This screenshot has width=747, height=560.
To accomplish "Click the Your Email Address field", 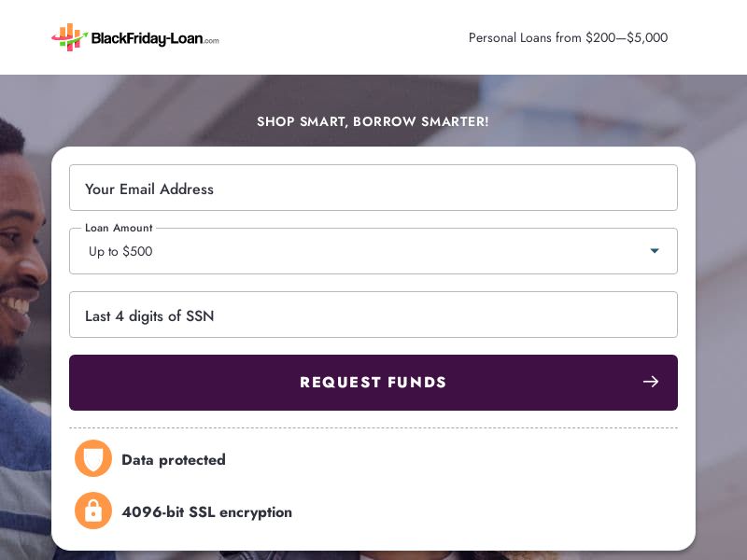I will pyautogui.click(x=373, y=188).
